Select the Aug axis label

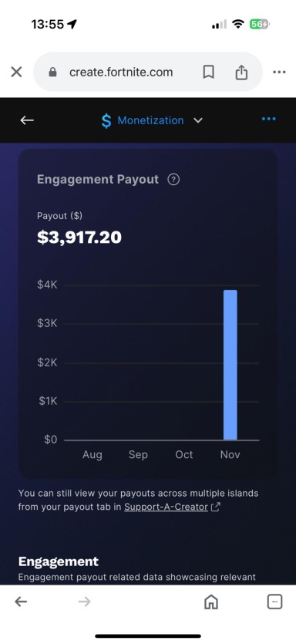pos(92,455)
